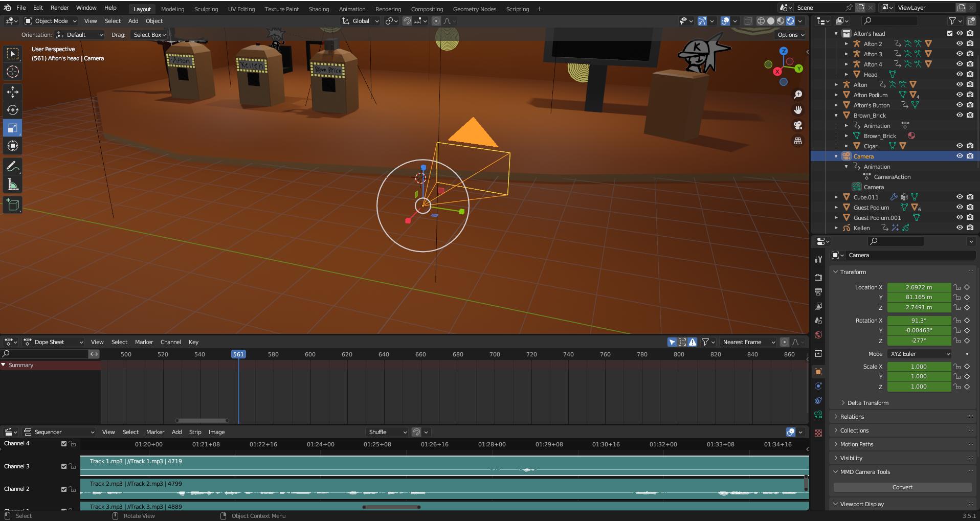This screenshot has width=980, height=521.
Task: Click the Select Box tool icon
Action: pos(13,54)
